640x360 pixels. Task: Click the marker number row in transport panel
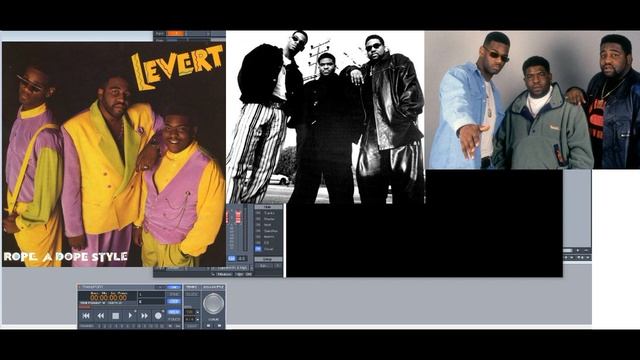click(130, 326)
